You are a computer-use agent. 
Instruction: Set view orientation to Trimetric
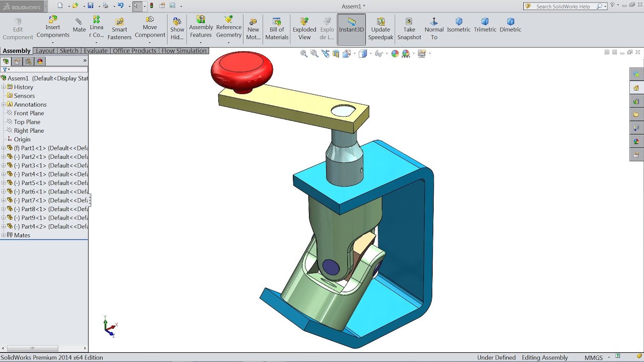pyautogui.click(x=485, y=25)
